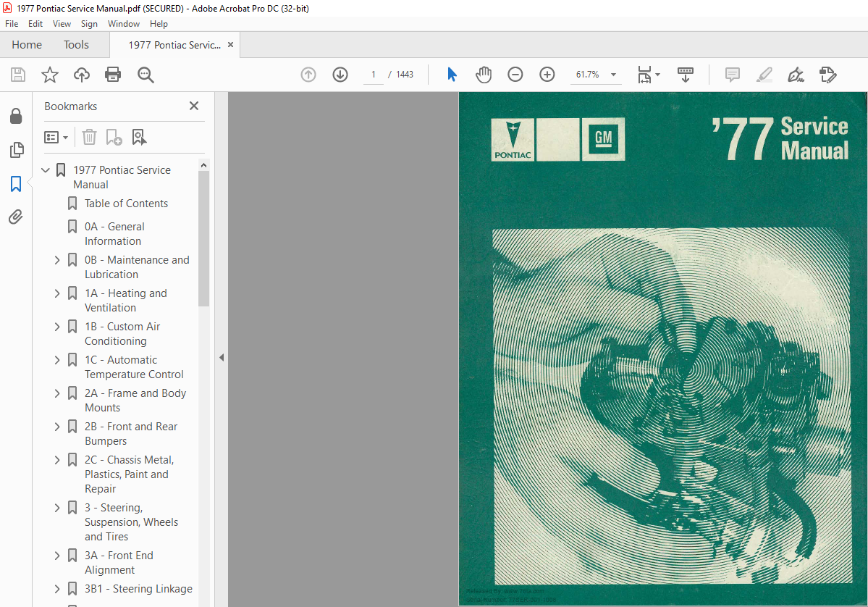
Task: Click the Zoom out minus icon
Action: (x=515, y=74)
